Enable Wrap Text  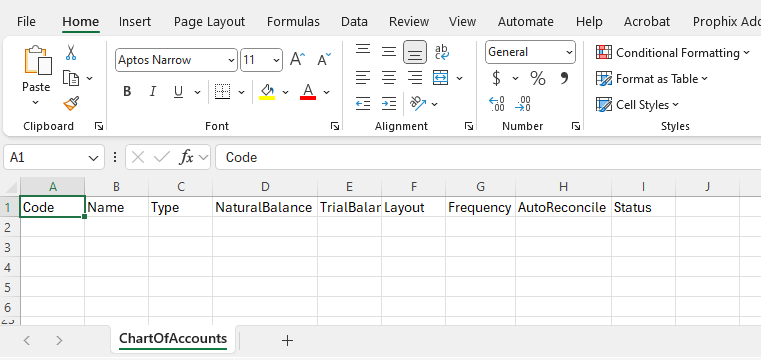point(442,52)
